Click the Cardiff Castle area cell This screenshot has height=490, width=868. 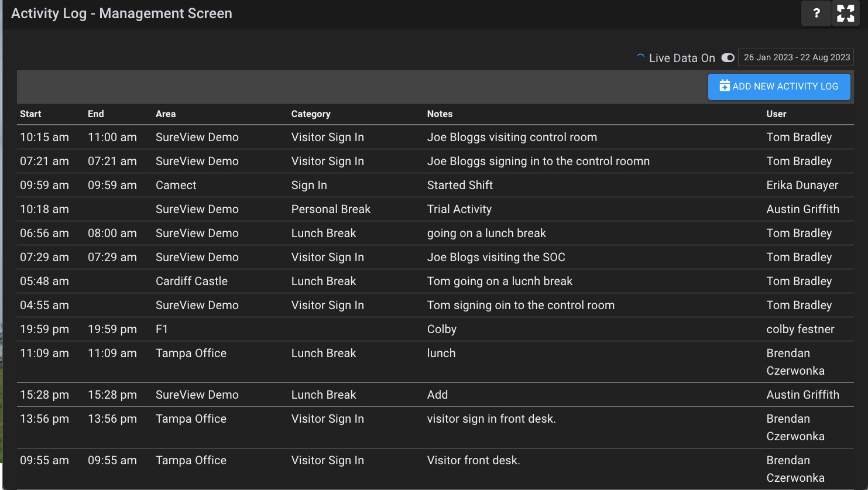coord(191,281)
